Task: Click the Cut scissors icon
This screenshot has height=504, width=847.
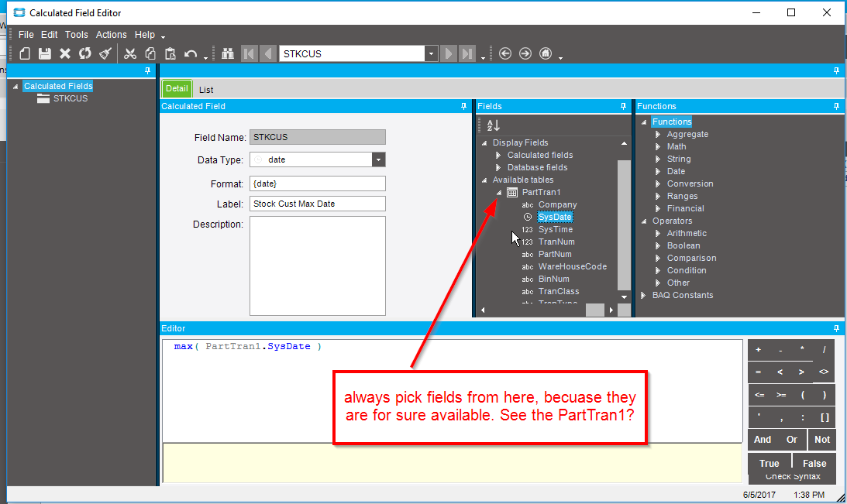Action: click(x=130, y=53)
